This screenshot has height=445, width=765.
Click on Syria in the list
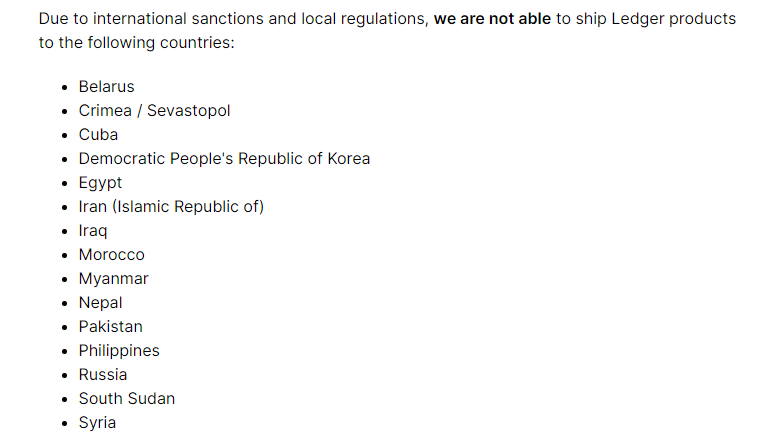(x=97, y=423)
